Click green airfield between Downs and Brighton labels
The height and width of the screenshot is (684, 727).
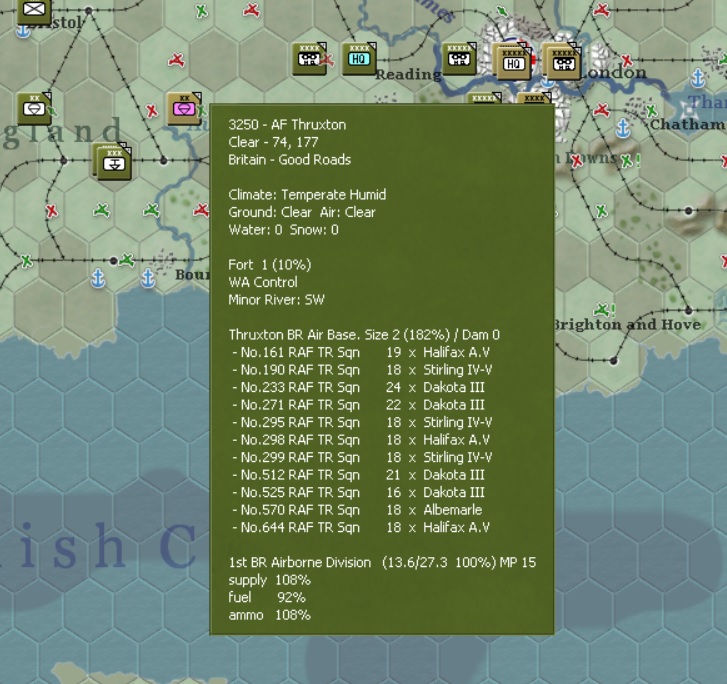coord(601,211)
